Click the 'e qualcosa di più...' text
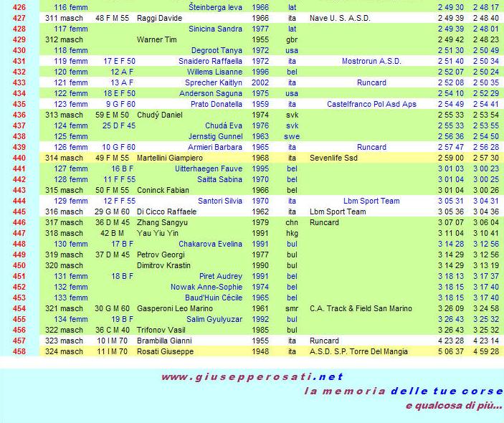 [x=452, y=406]
